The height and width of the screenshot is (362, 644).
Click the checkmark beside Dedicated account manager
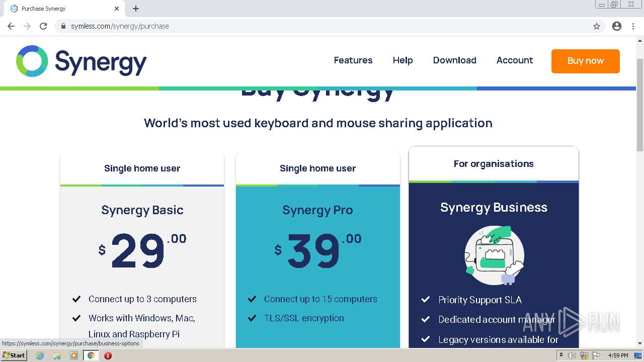coord(425,319)
